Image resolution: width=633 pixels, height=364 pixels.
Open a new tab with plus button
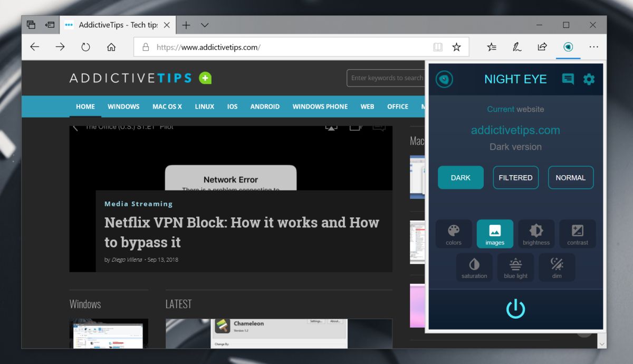point(186,25)
